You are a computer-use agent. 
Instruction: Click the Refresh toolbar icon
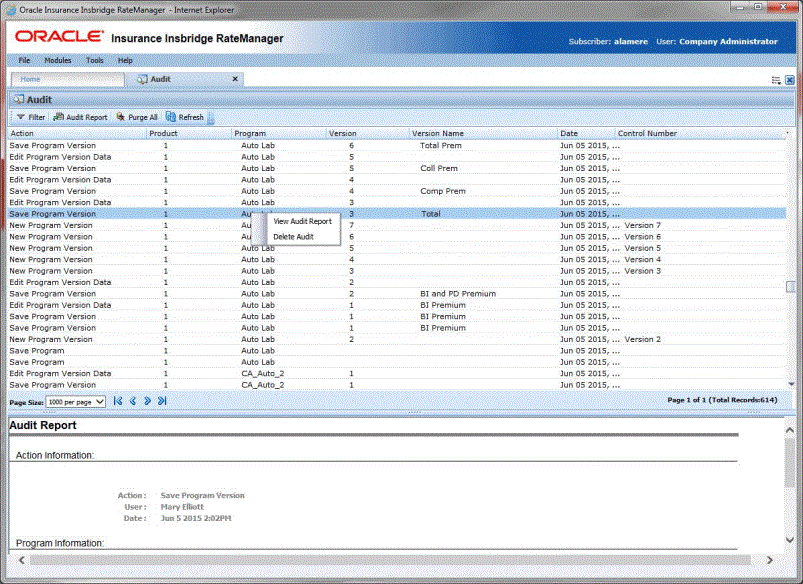[171, 117]
